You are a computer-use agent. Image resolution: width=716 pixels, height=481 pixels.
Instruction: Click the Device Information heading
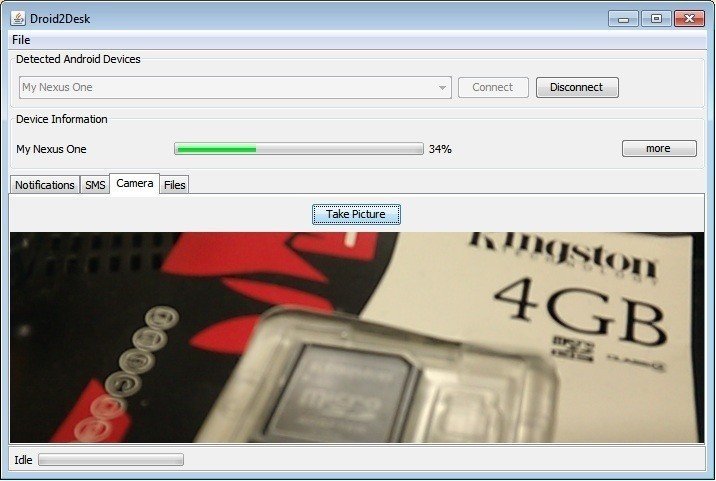tap(62, 119)
